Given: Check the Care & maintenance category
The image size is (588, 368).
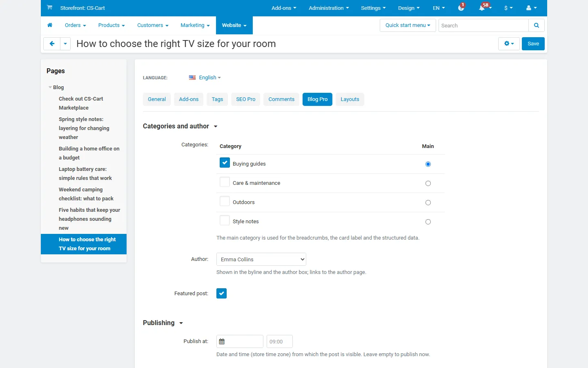Looking at the screenshot, I should click(225, 182).
